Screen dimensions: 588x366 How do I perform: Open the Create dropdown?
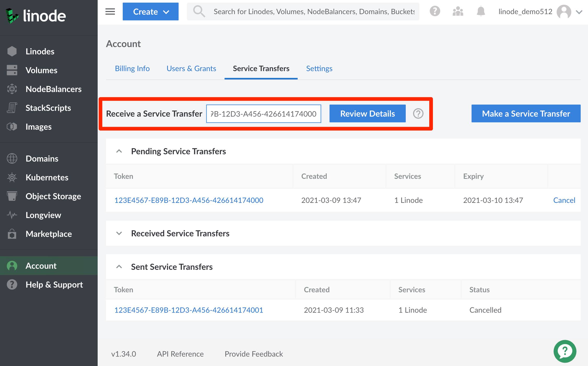150,11
